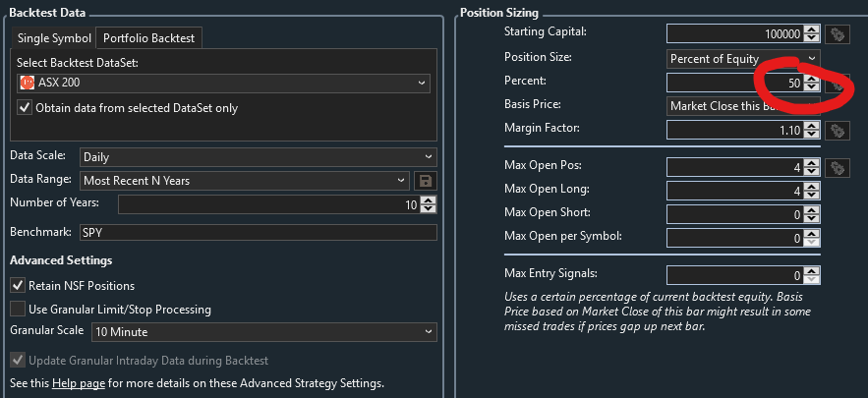This screenshot has height=398, width=868.
Task: Click the Benchmark text field
Action: 258,233
